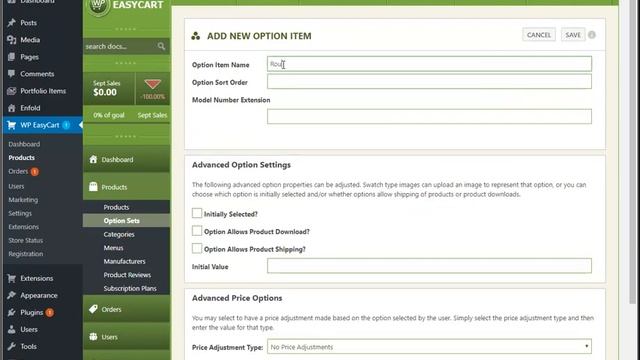Open the Pages icon in sidebar
The width and height of the screenshot is (640, 360).
click(x=11, y=57)
